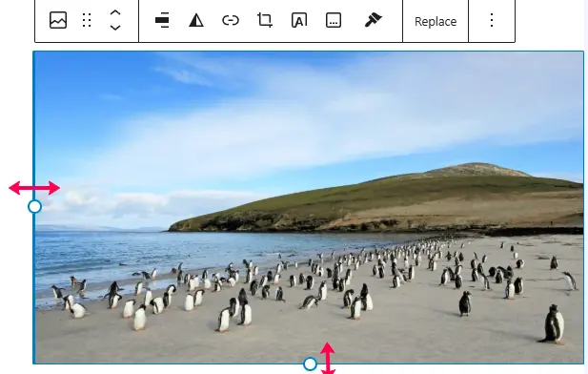Open the block options menu
Viewport: 588px width, 374px height.
click(492, 20)
